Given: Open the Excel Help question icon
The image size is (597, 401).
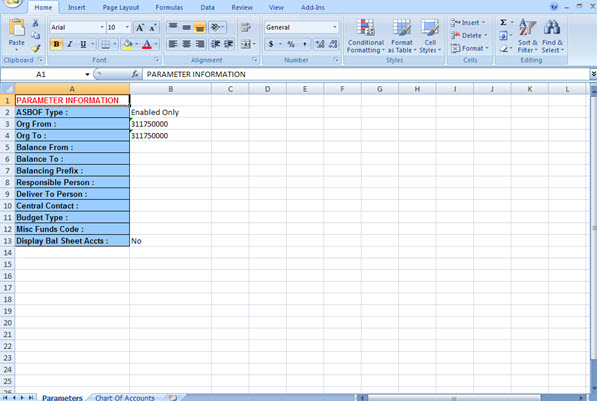Looking at the screenshot, I should pos(554,6).
